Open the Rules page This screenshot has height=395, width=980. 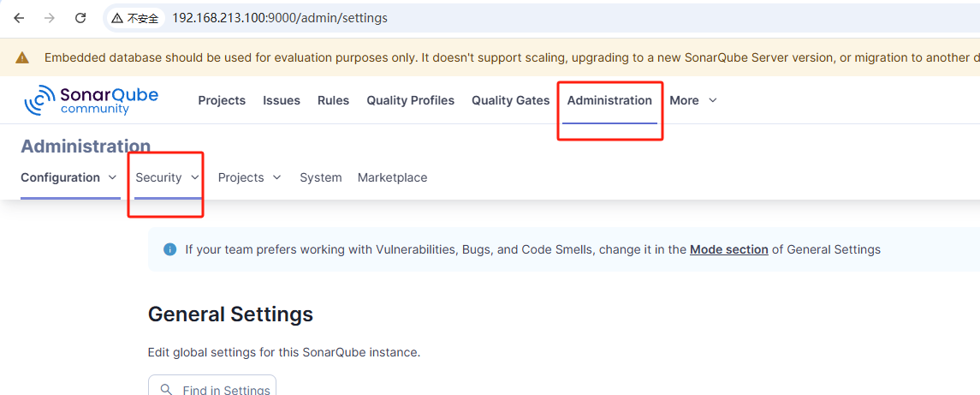point(333,100)
